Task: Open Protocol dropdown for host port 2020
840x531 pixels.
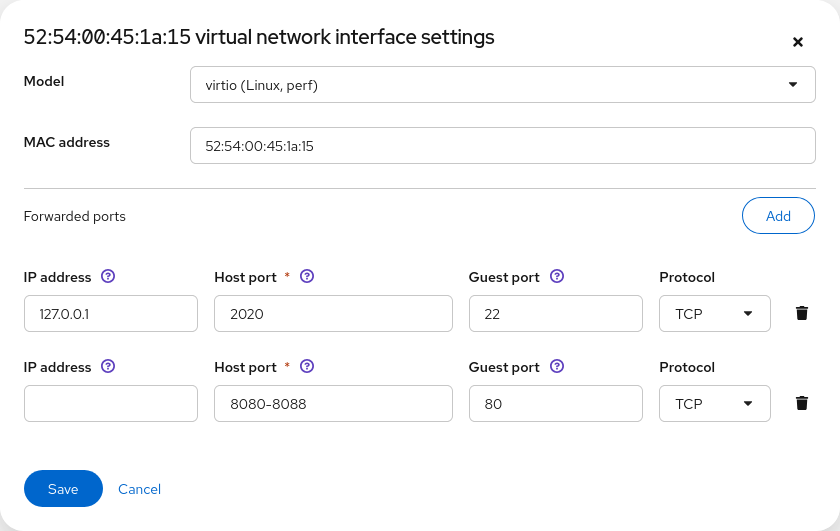Action: coord(714,313)
